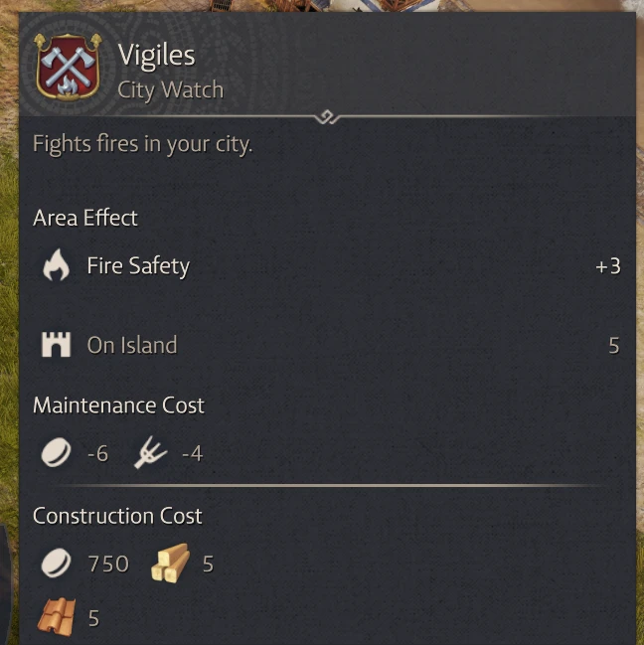
Task: Click the +3 Fire Safety value
Action: click(607, 266)
